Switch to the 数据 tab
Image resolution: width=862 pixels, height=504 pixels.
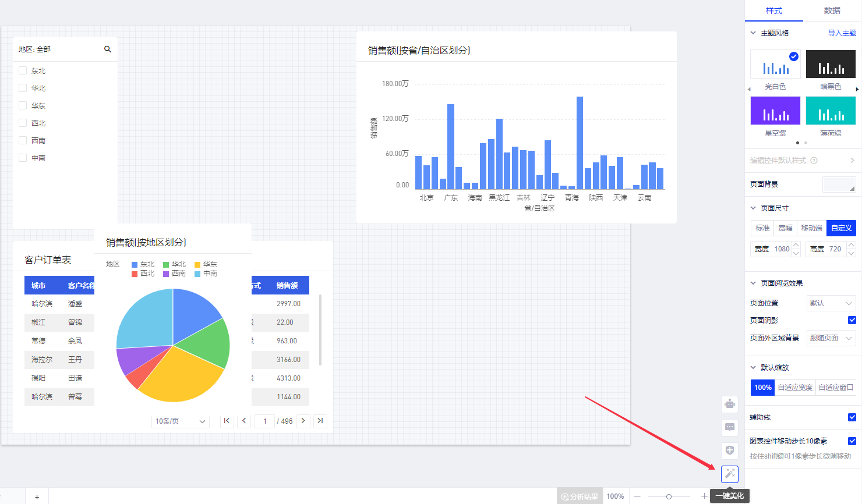click(x=832, y=10)
